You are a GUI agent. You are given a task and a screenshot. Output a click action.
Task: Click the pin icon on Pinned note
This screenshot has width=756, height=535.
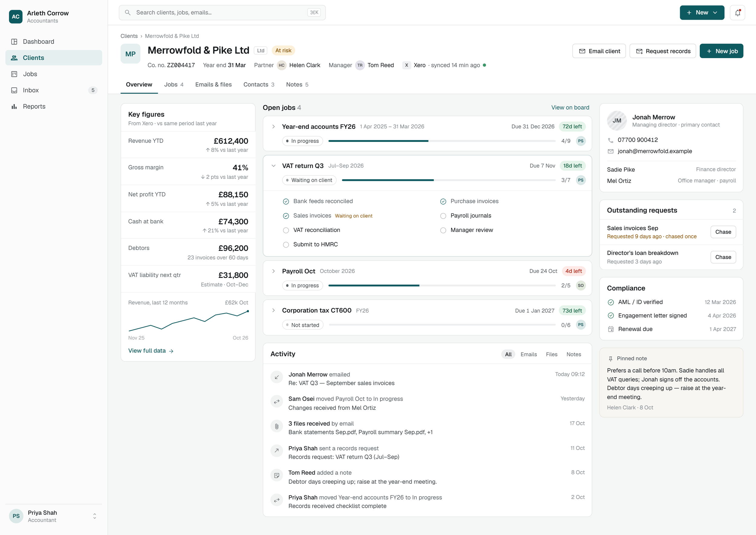coord(611,359)
